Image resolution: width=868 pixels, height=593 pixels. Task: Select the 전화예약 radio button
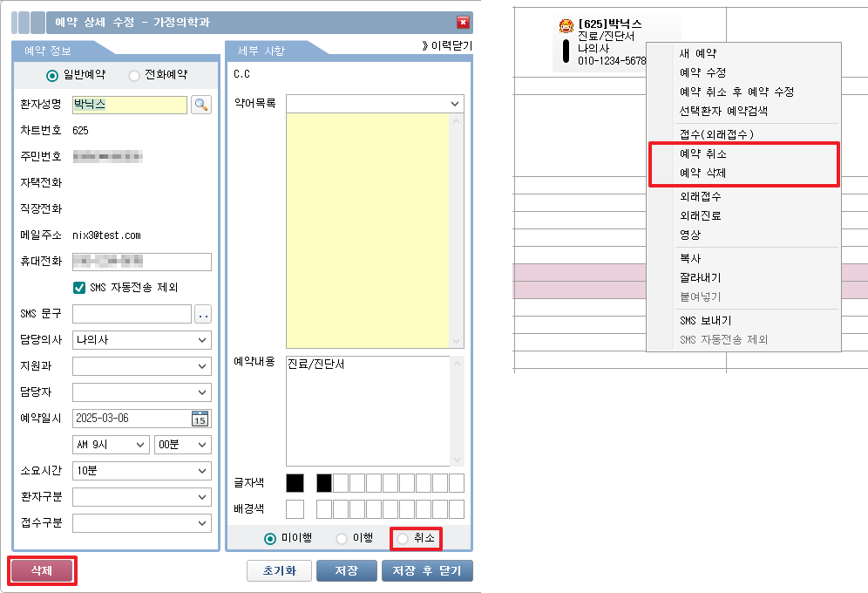pyautogui.click(x=133, y=76)
